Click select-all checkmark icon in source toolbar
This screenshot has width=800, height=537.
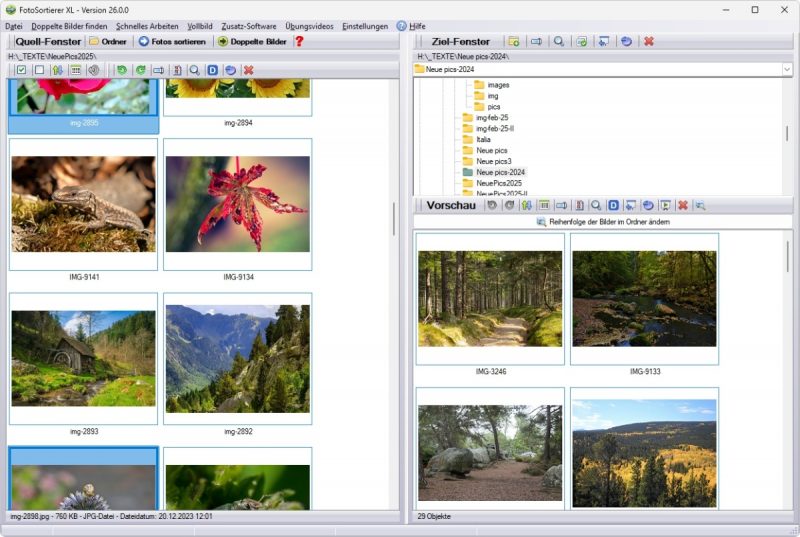point(21,70)
